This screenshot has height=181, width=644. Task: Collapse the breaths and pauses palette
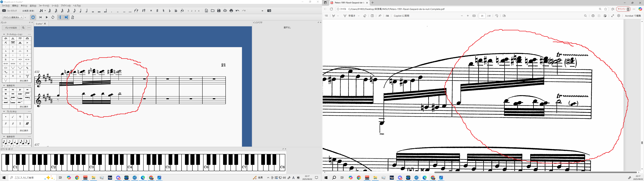(4, 111)
